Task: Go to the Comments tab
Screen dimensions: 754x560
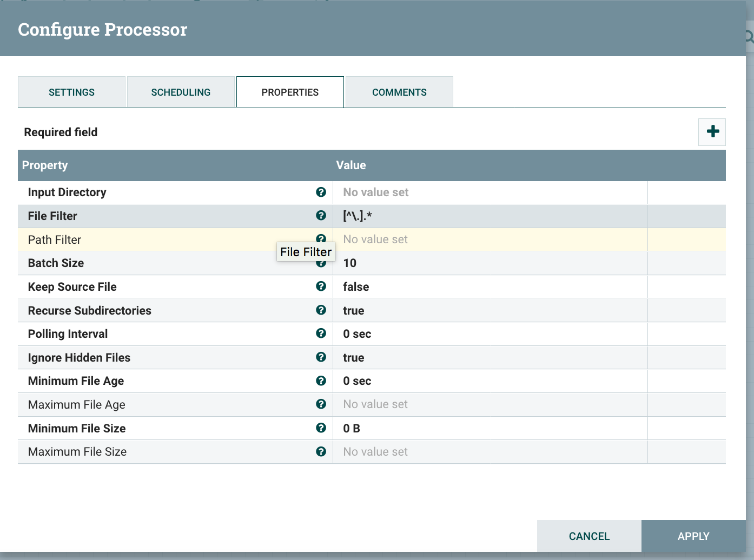Action: click(399, 92)
